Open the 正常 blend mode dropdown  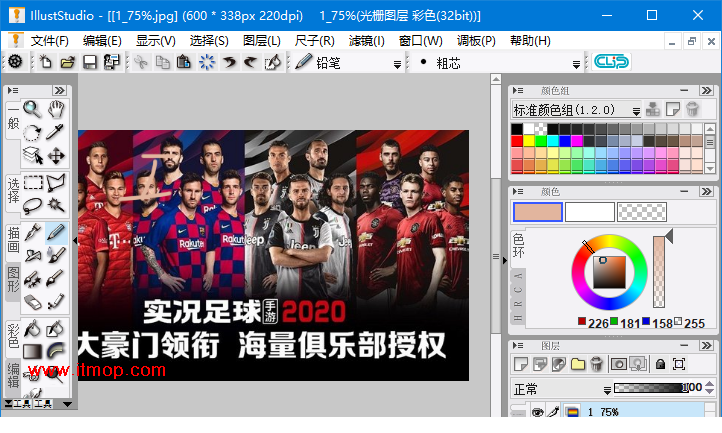(607, 390)
